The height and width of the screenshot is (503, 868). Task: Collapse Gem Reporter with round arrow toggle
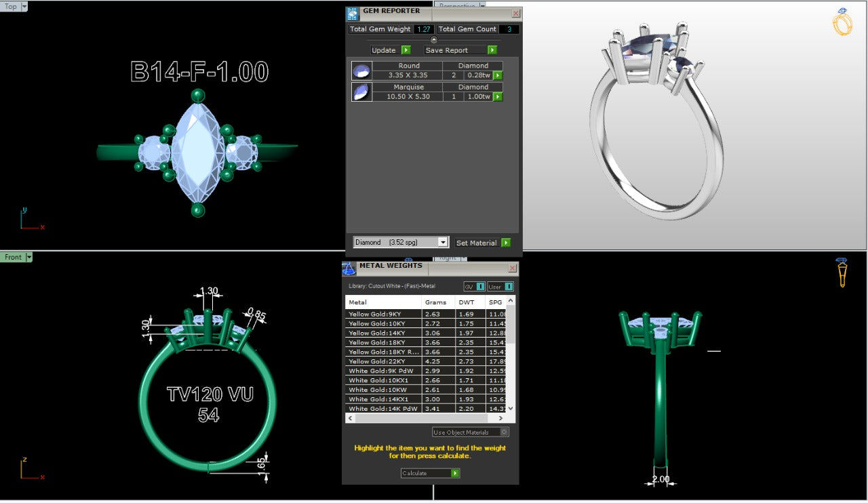tap(434, 40)
